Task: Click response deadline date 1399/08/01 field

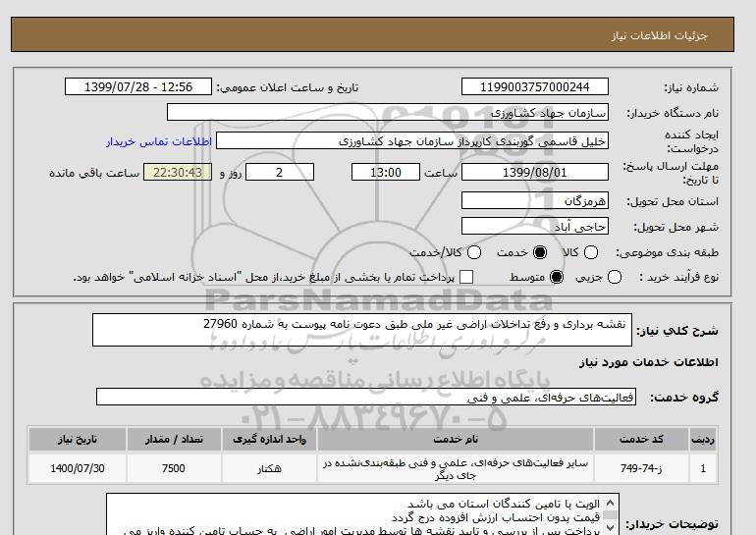Action: click(x=535, y=172)
